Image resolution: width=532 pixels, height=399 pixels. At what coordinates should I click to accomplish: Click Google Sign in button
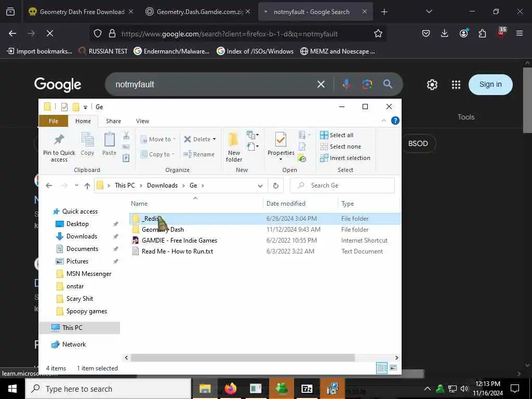[490, 85]
